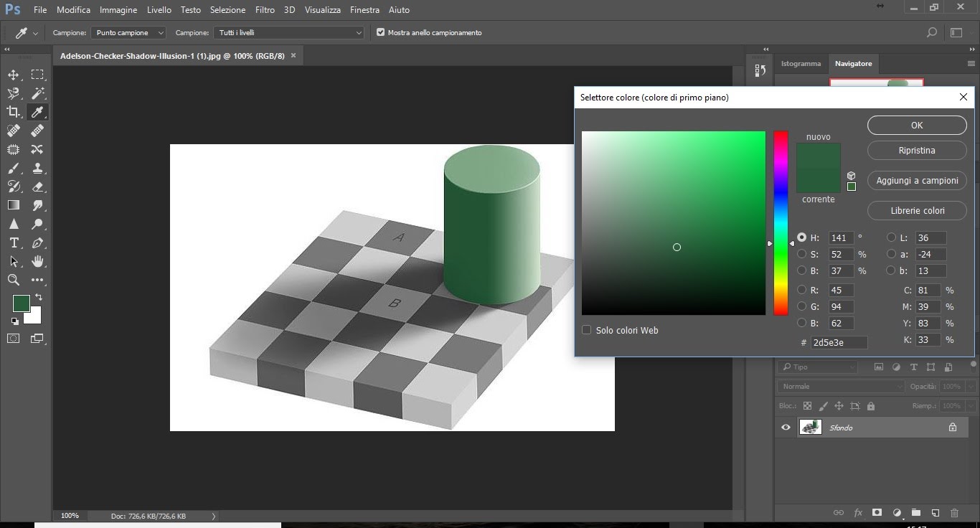Select the H hue radio button

click(x=801, y=237)
